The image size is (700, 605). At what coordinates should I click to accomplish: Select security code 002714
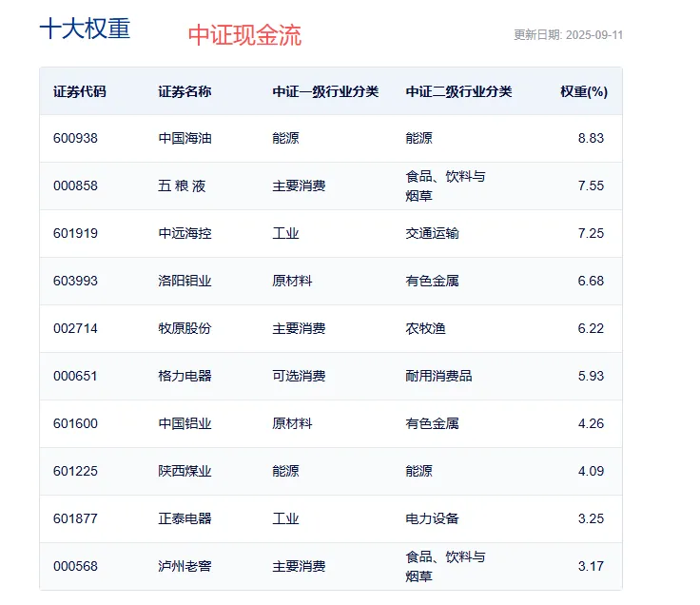click(75, 328)
